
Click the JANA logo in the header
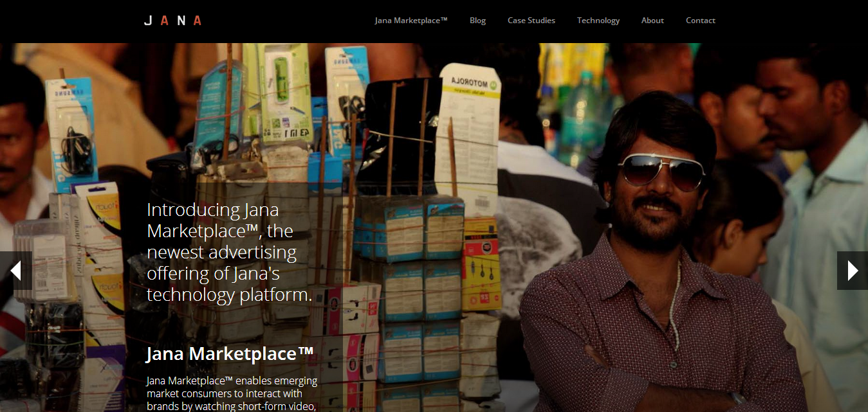(x=172, y=21)
